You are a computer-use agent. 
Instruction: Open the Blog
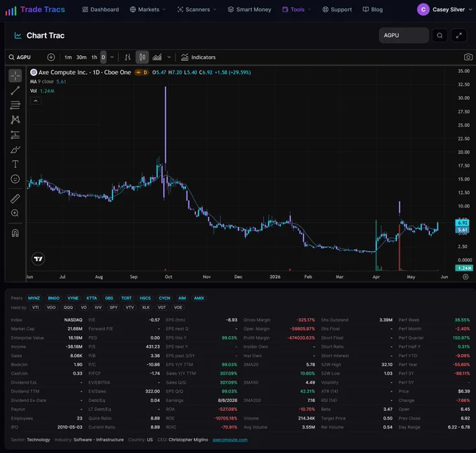click(x=373, y=10)
